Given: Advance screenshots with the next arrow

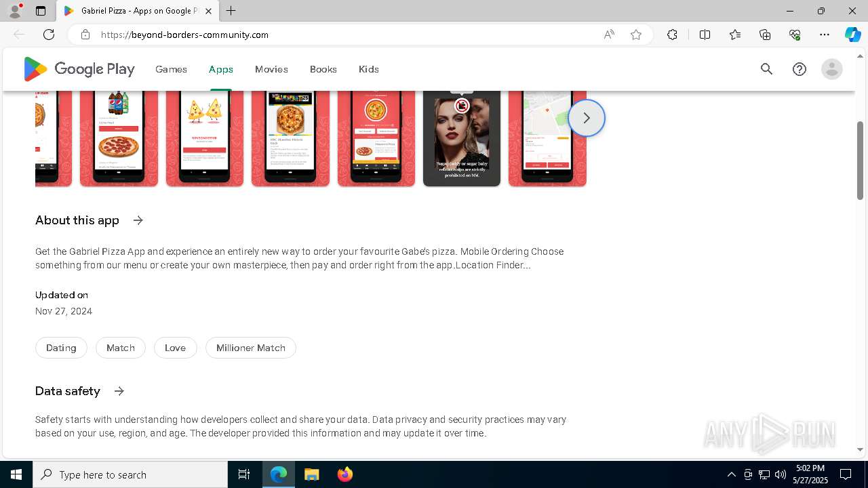Looking at the screenshot, I should [587, 118].
